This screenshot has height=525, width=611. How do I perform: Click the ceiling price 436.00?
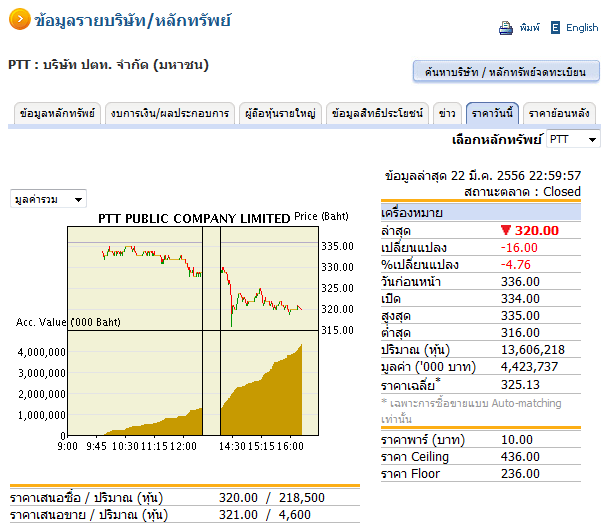(x=520, y=457)
